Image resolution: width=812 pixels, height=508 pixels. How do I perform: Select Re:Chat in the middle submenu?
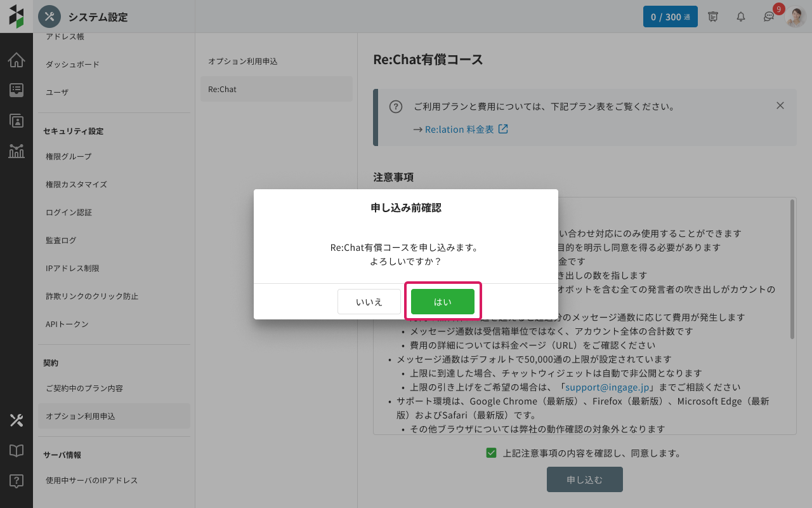(x=277, y=89)
